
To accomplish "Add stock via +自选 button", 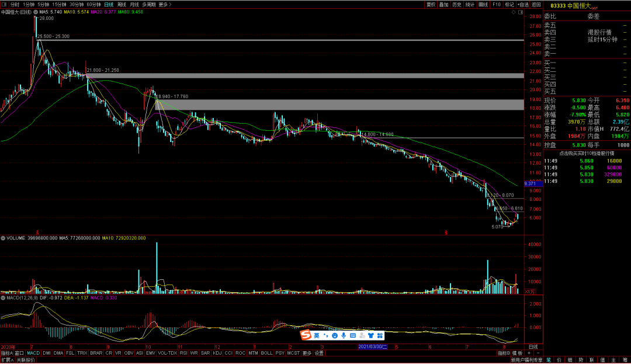I will [523, 5].
